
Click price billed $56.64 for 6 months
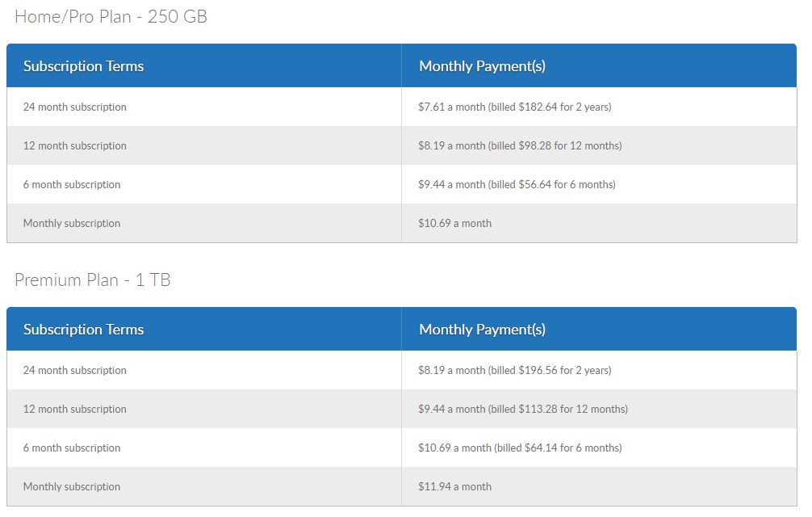coord(517,184)
